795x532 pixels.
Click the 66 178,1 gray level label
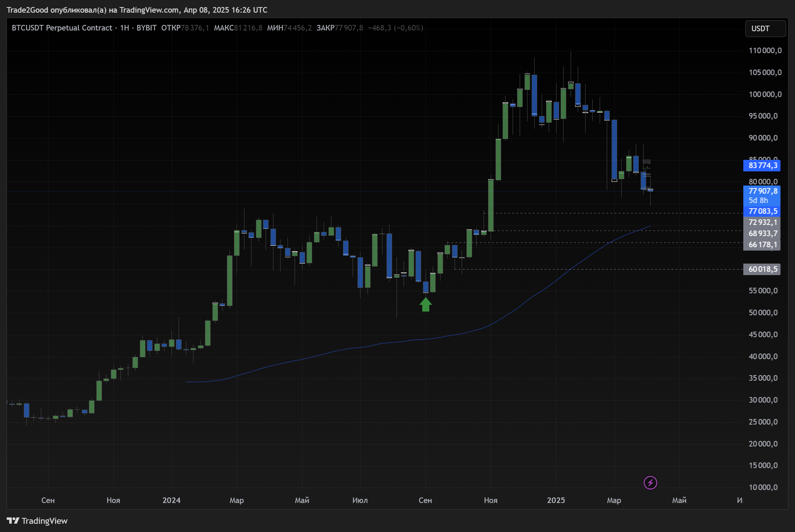pyautogui.click(x=762, y=245)
